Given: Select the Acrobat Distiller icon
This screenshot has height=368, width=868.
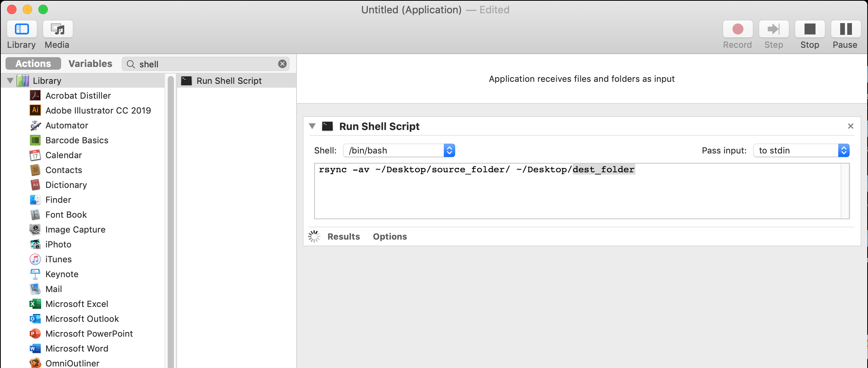Looking at the screenshot, I should tap(35, 96).
